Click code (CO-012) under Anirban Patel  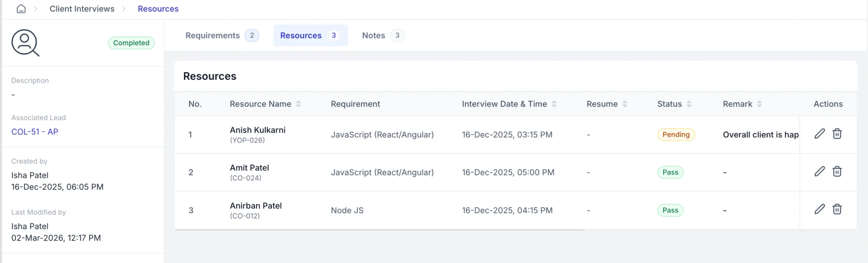[x=245, y=216]
